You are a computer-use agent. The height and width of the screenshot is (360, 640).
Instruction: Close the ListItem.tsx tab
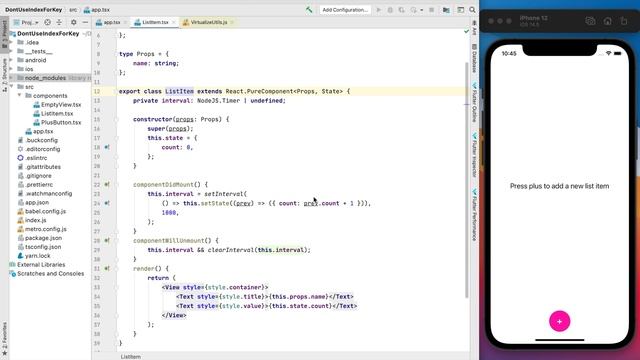click(174, 22)
